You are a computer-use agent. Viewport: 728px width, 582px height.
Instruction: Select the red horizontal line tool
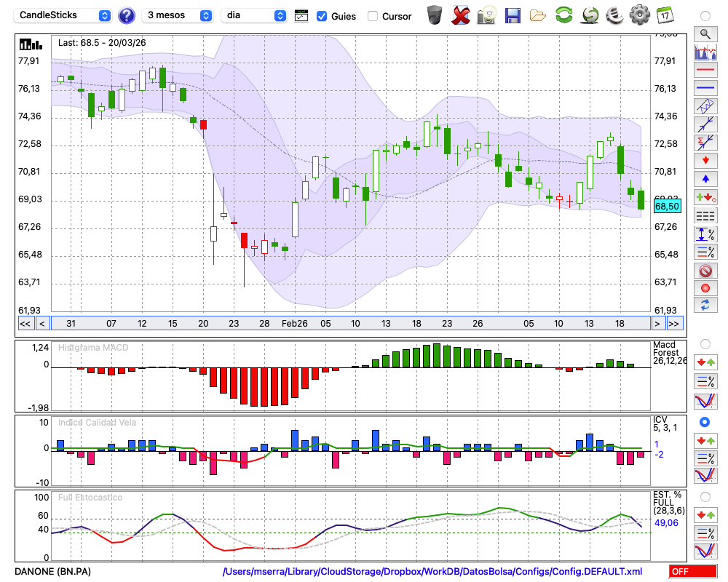click(x=705, y=71)
